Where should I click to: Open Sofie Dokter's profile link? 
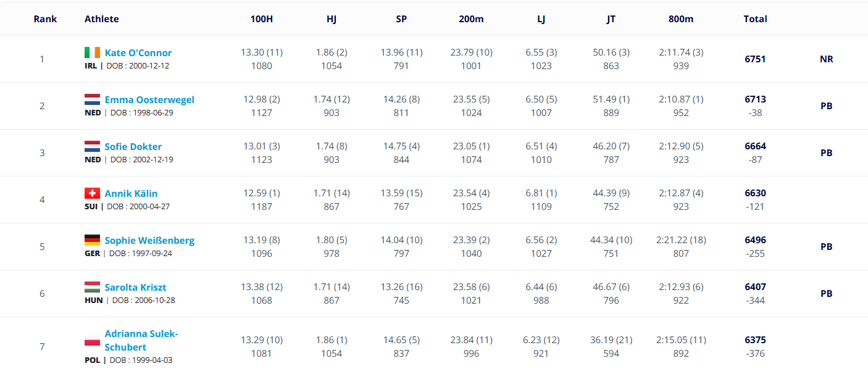(x=133, y=147)
